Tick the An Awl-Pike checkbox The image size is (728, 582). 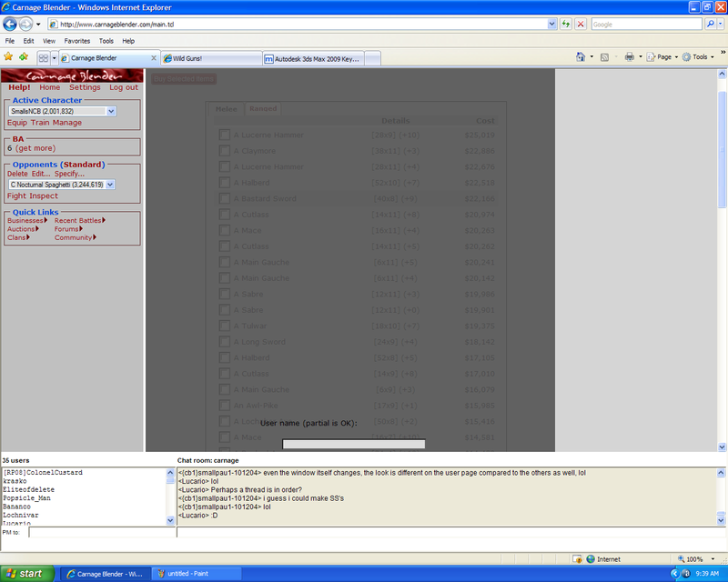point(224,406)
